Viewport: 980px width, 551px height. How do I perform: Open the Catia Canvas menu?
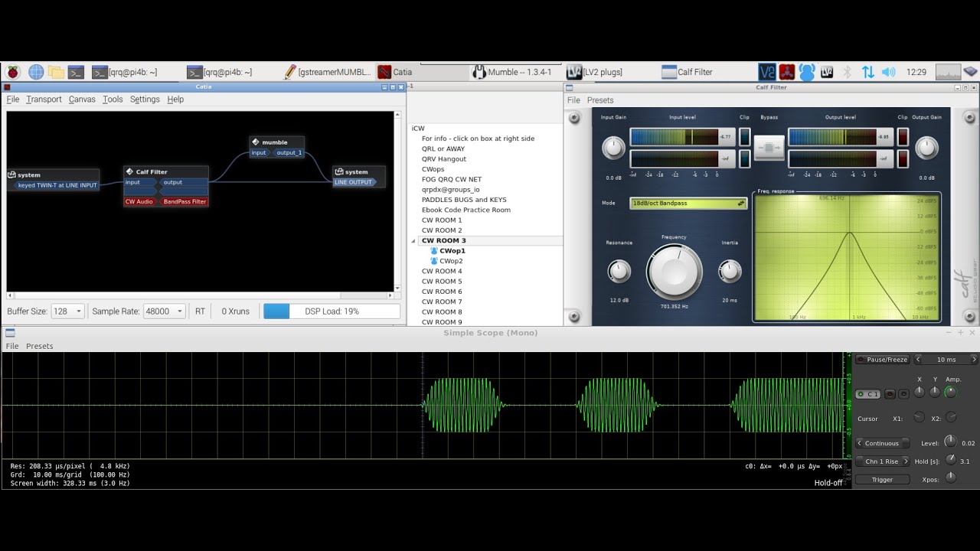[82, 99]
